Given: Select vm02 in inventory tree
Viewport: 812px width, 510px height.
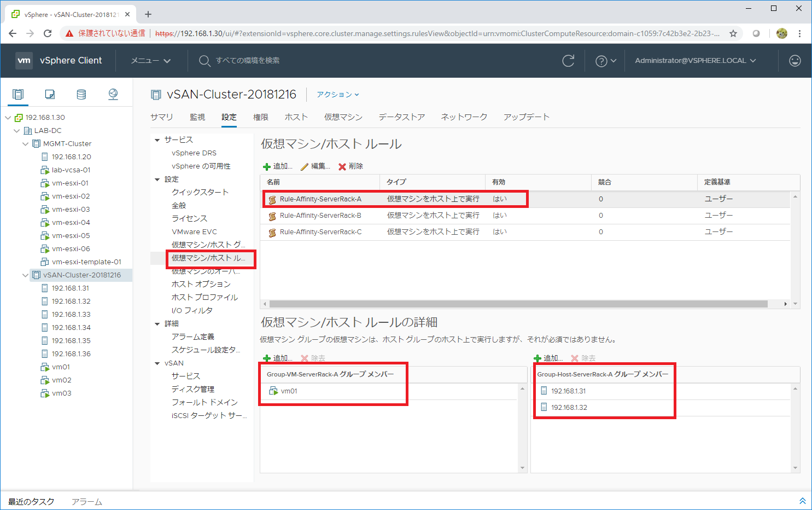Looking at the screenshot, I should click(61, 380).
